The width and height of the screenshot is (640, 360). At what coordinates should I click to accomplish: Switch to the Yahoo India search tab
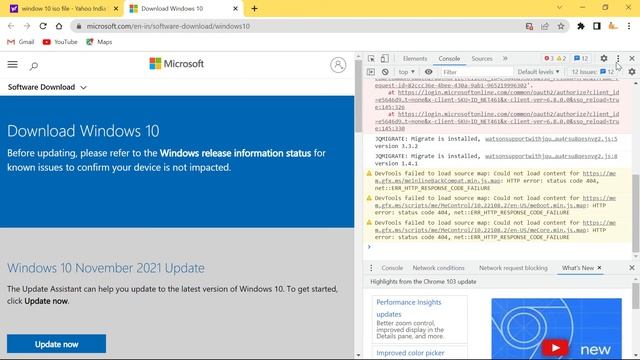point(63,8)
